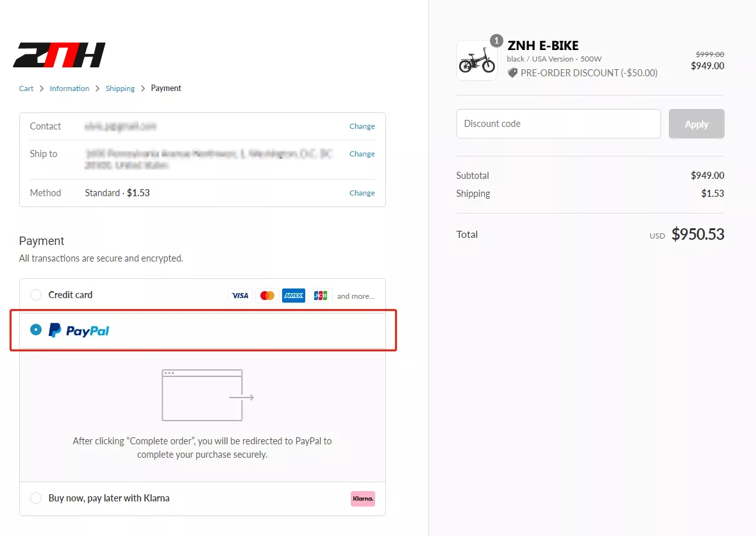756x536 pixels.
Task: Click the PayPal logo
Action: [x=80, y=331]
